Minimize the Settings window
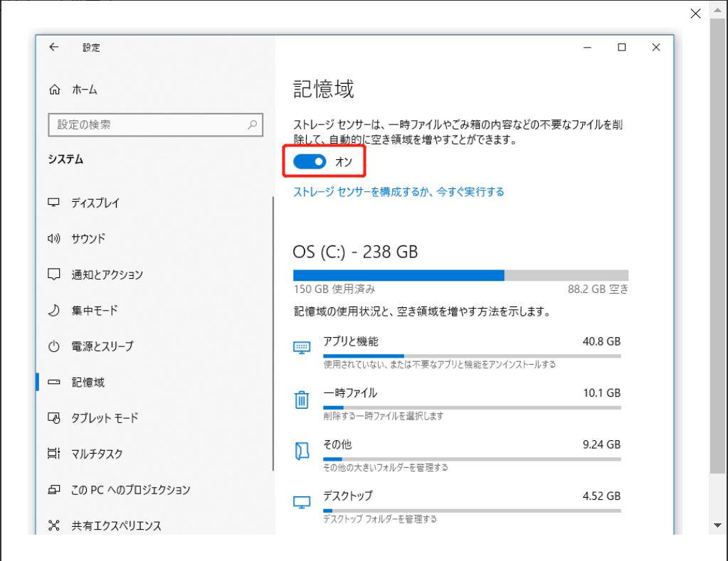728x561 pixels. tap(587, 47)
